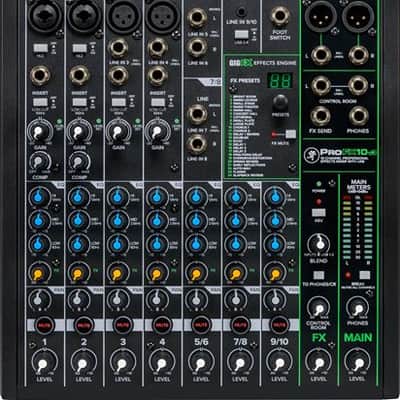Click the Line In 9/10 mini jack
The width and height of the screenshot is (400, 400).
[x=241, y=12]
